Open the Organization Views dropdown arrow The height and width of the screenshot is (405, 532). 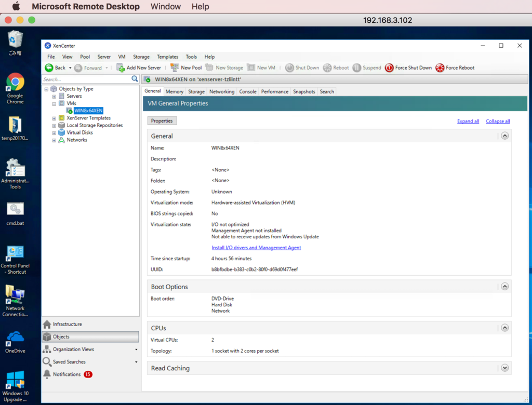[136, 349]
